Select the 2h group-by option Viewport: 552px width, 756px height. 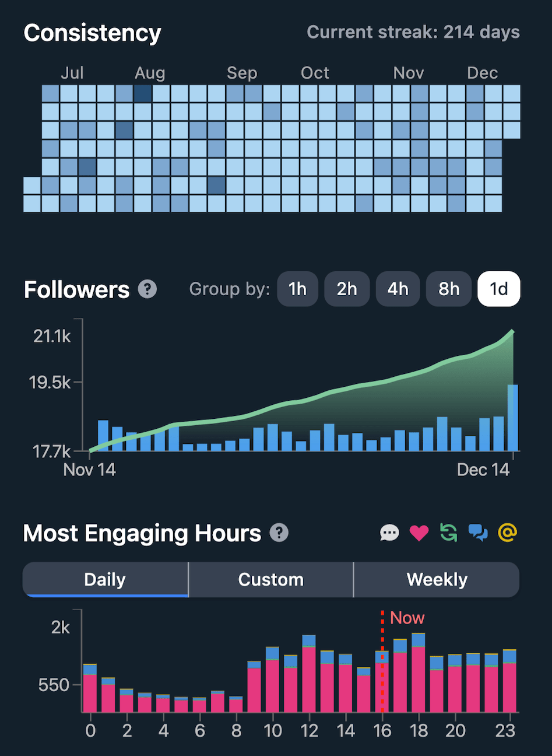click(x=347, y=289)
